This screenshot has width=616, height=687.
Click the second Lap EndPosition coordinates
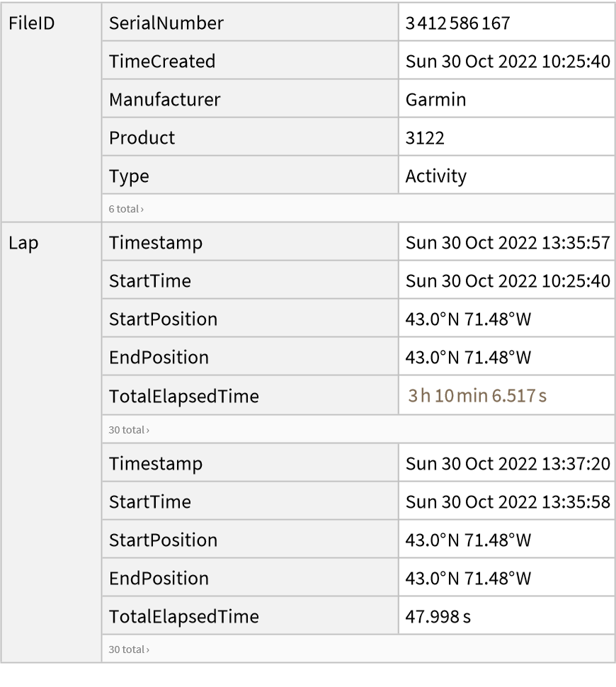467,578
